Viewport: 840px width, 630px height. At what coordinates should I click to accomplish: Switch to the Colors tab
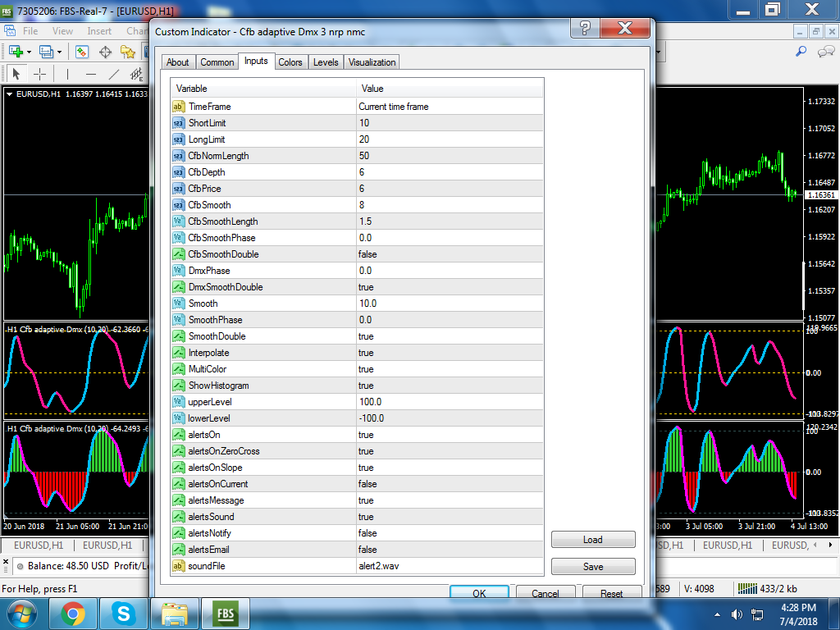tap(290, 62)
